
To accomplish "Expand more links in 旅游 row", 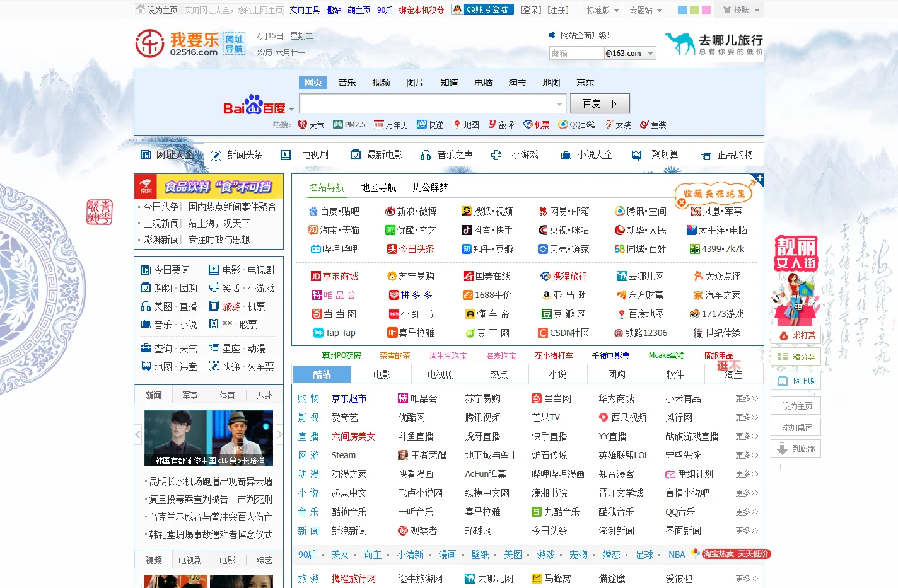I will pyautogui.click(x=747, y=579).
